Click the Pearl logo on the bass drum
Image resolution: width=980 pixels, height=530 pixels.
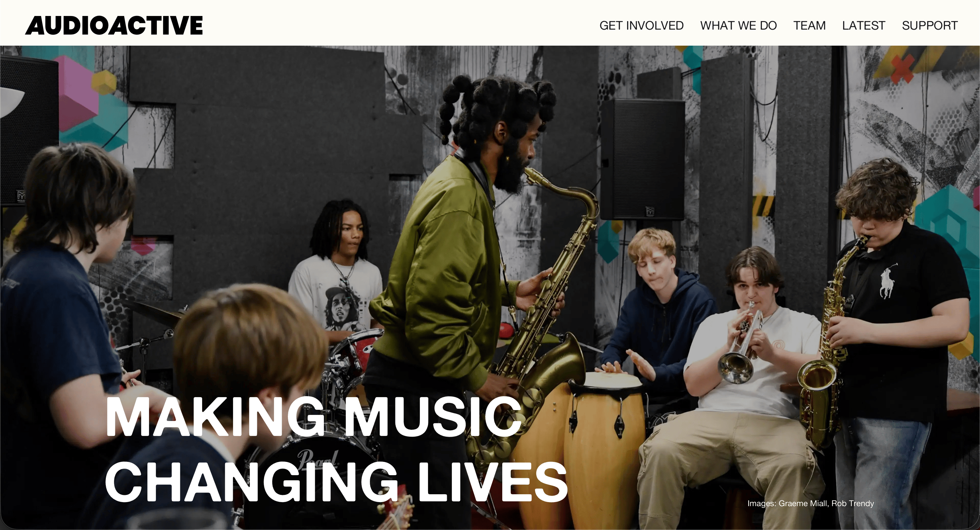click(318, 459)
